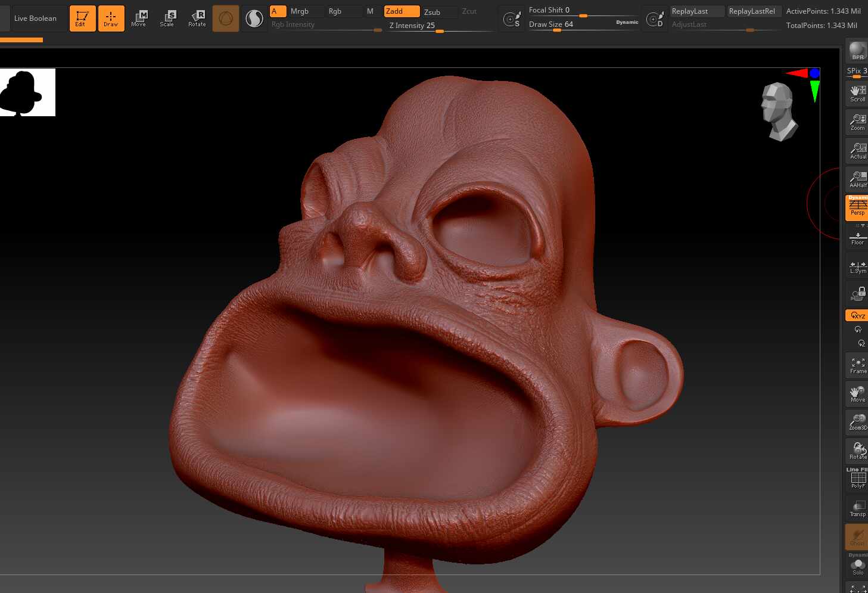This screenshot has width=868, height=593.
Task: Enable Transp transparency mode
Action: click(x=857, y=508)
